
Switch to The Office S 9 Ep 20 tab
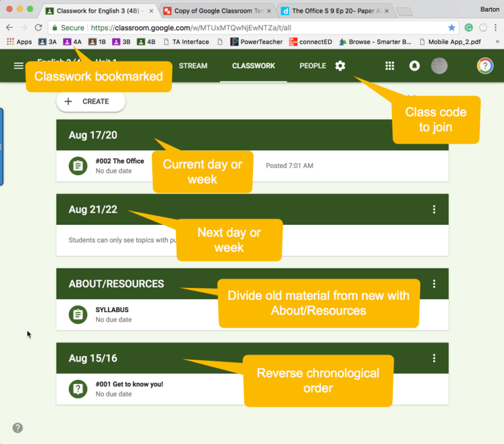click(x=336, y=11)
